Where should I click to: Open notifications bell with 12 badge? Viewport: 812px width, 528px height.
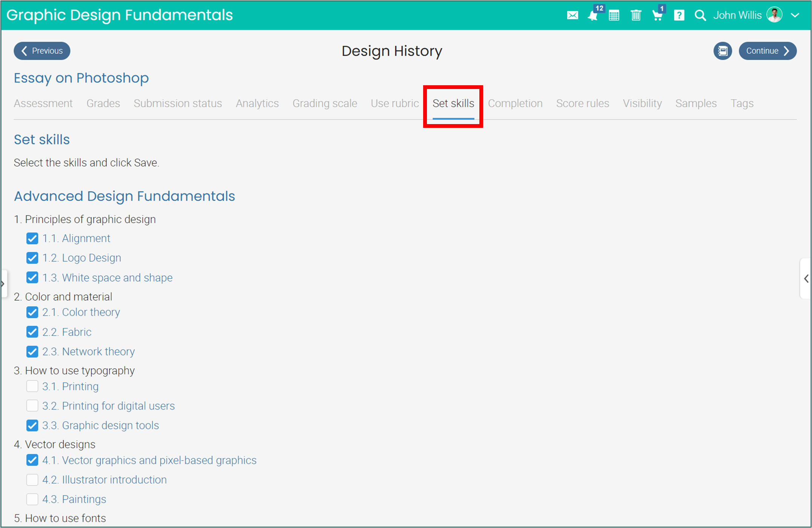(x=592, y=15)
